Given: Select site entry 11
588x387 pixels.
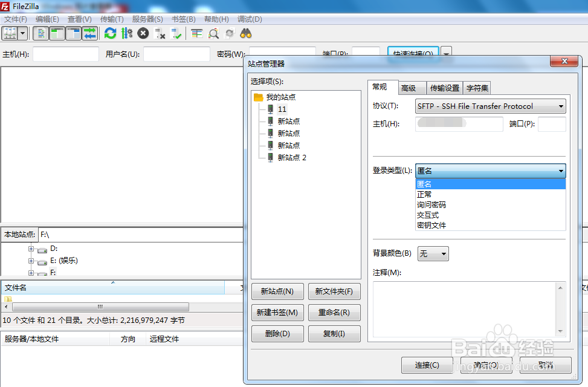Looking at the screenshot, I should (282, 109).
